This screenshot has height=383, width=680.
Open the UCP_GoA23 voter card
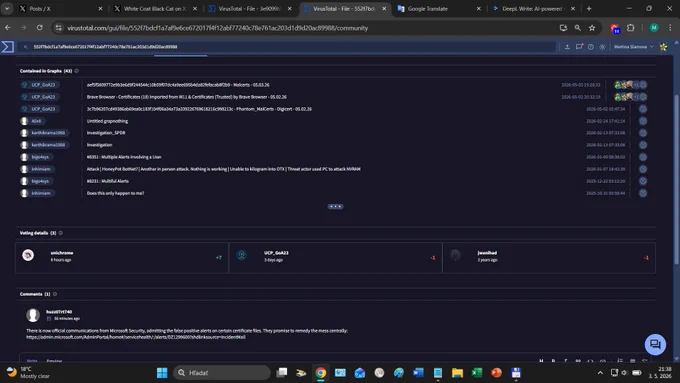pos(335,258)
